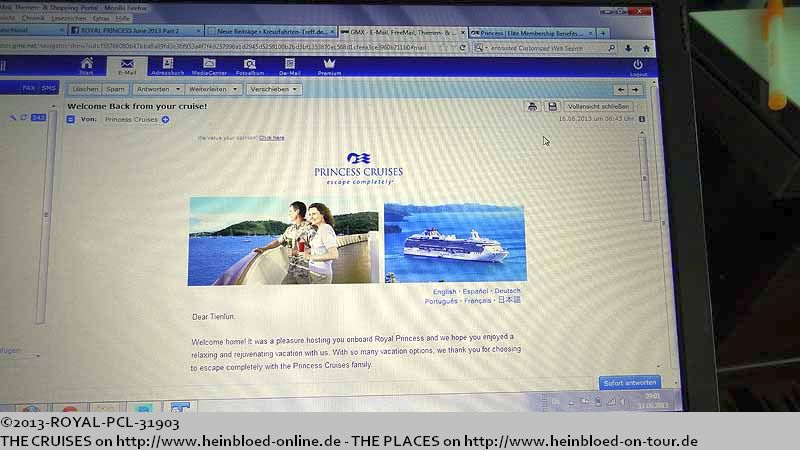Click the email body vertical scrollbar
800x450 pixels.
643,179
